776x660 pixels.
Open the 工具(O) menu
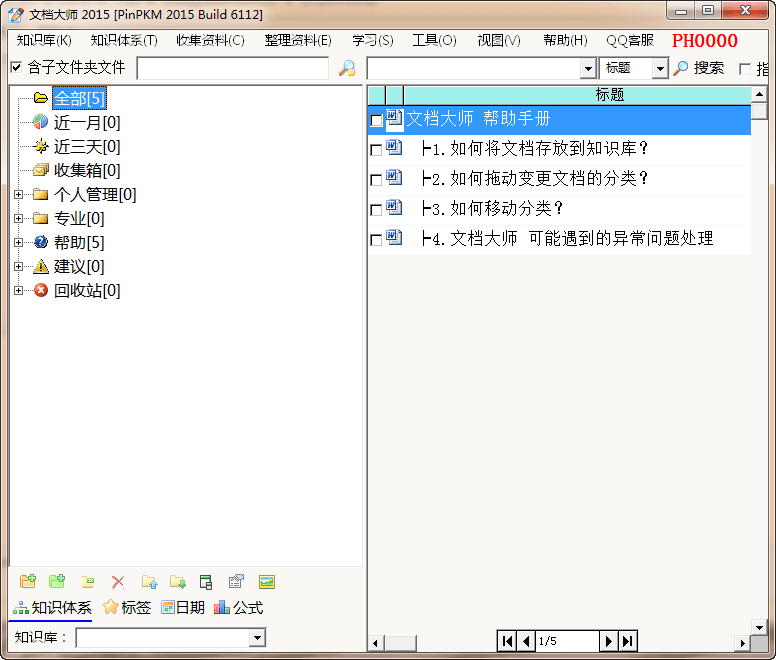pyautogui.click(x=435, y=40)
